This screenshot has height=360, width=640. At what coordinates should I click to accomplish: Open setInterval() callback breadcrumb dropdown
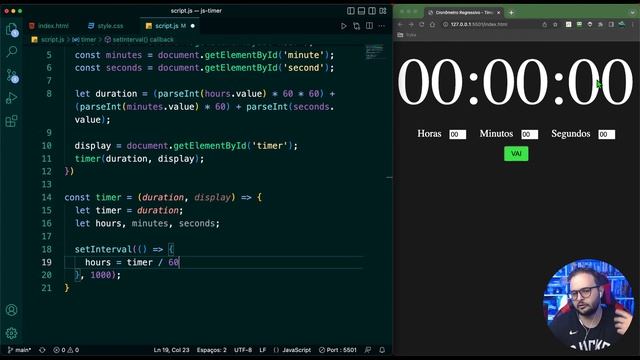143,40
